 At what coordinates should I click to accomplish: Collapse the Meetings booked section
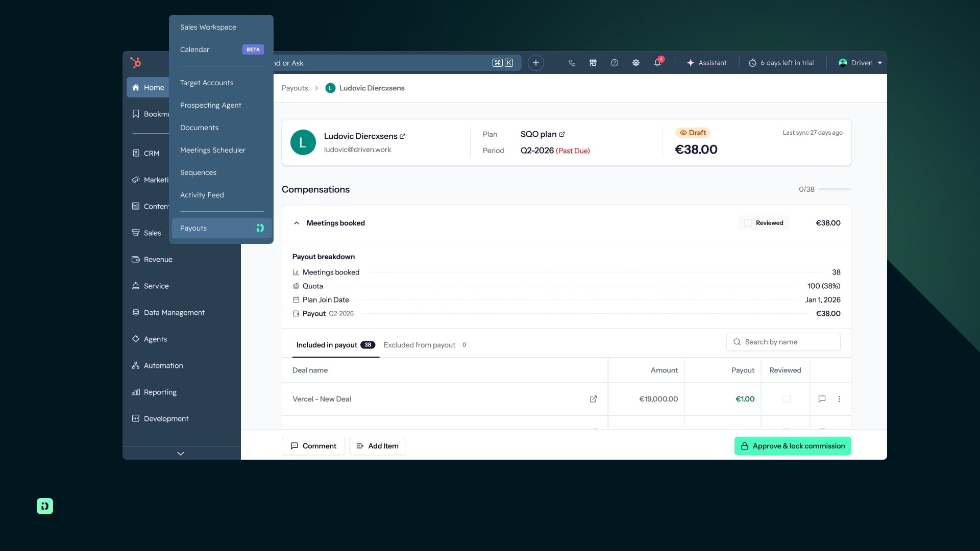pos(297,223)
